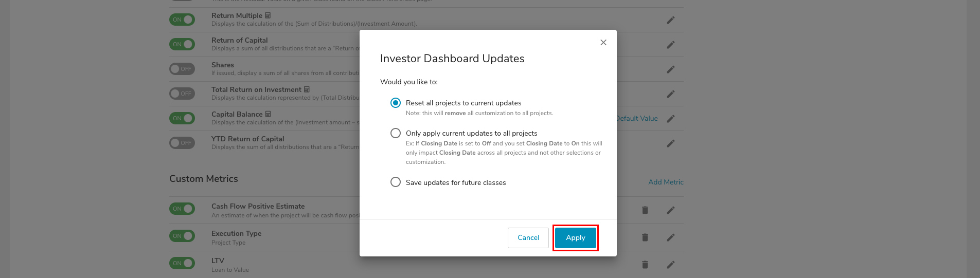Open the Add Metric link
Image resolution: width=980 pixels, height=278 pixels.
pos(666,182)
